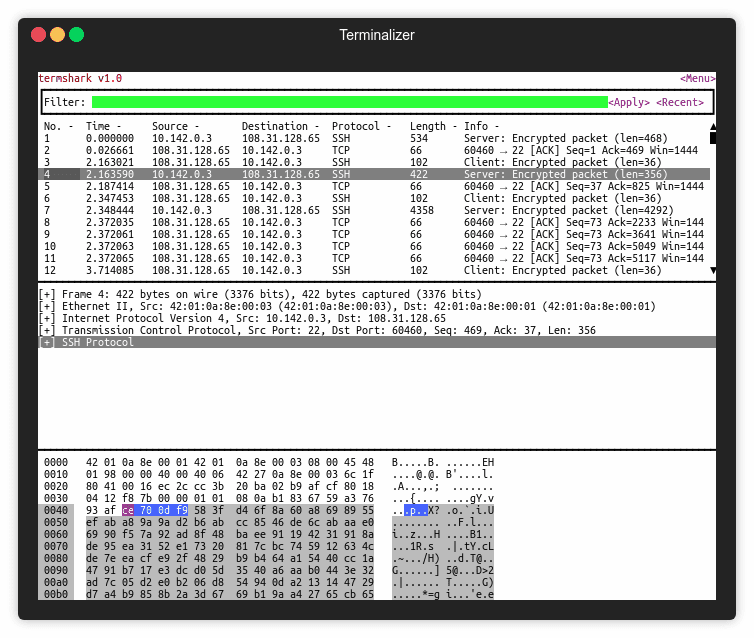Image resolution: width=754 pixels, height=638 pixels.
Task: Click the termshark v1.0 title text
Action: (80, 78)
